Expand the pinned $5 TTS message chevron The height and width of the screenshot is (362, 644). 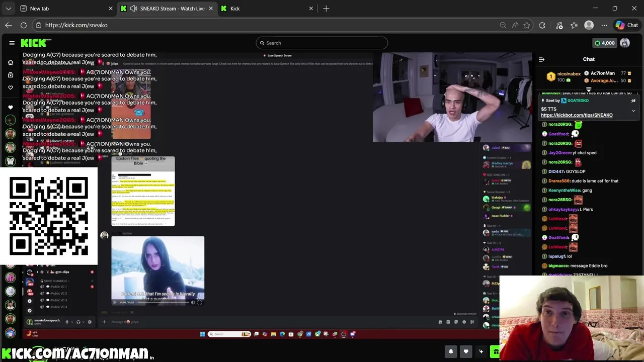(633, 110)
